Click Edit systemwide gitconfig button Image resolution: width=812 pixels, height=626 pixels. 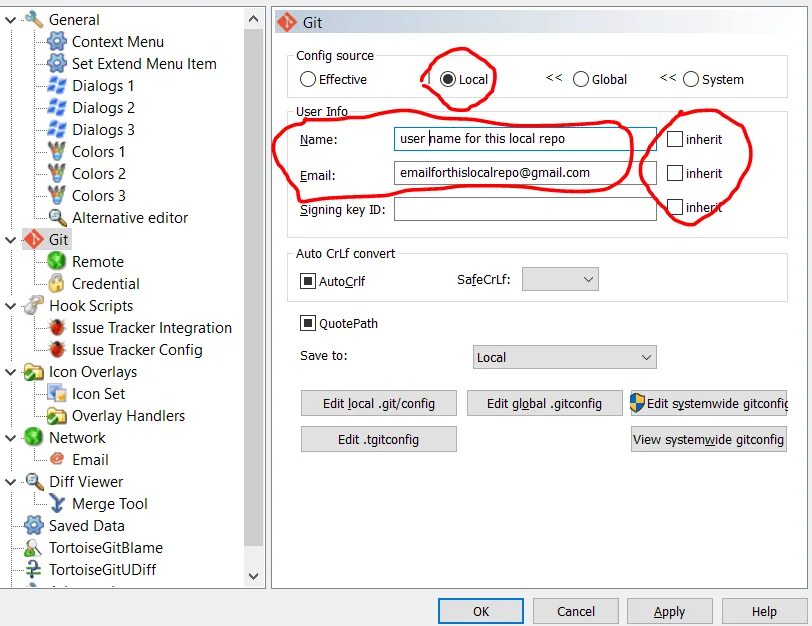pos(708,403)
